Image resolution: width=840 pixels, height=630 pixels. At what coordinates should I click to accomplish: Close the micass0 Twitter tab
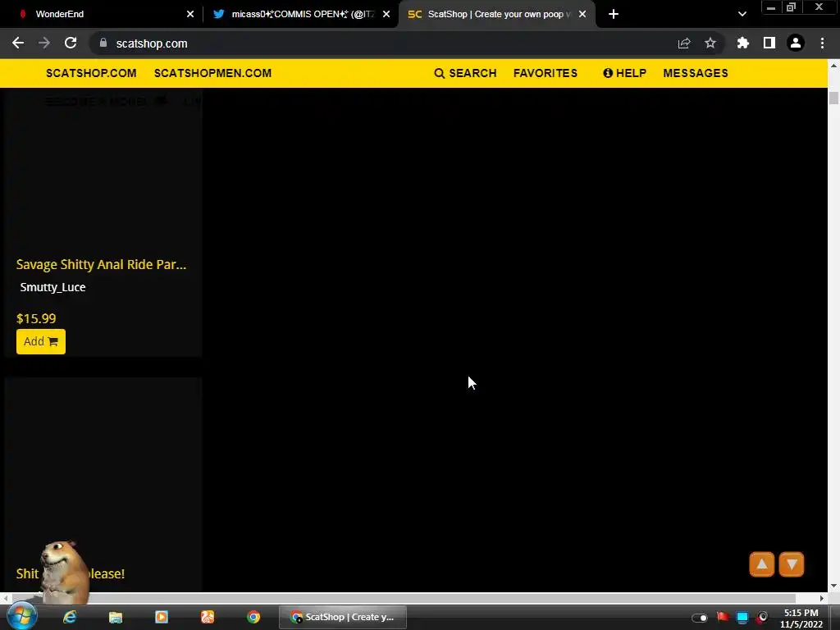tap(386, 14)
